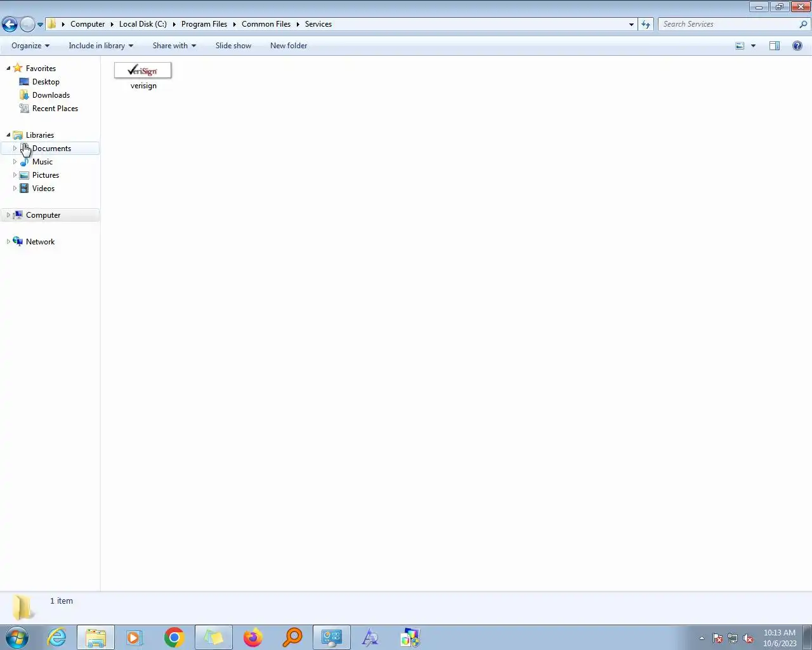Click the search magnifier icon
Viewport: 812px width, 650px height.
click(x=804, y=24)
